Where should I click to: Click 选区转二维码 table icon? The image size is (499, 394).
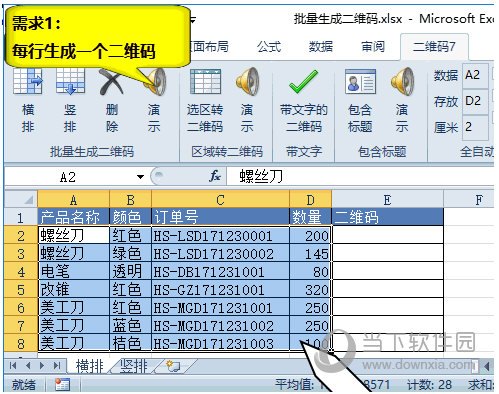tap(205, 82)
